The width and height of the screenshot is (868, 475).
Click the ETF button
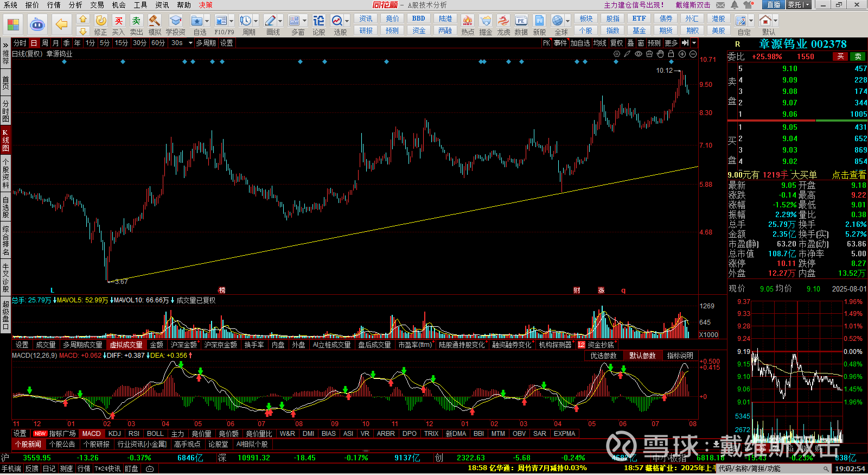pos(639,18)
